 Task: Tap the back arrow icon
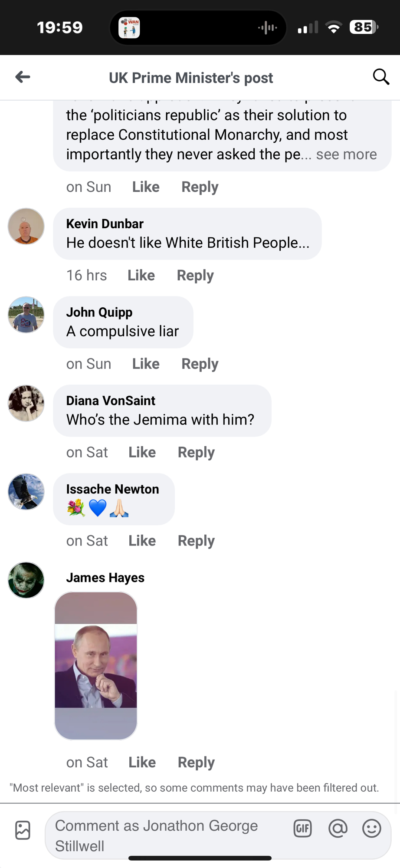click(23, 77)
